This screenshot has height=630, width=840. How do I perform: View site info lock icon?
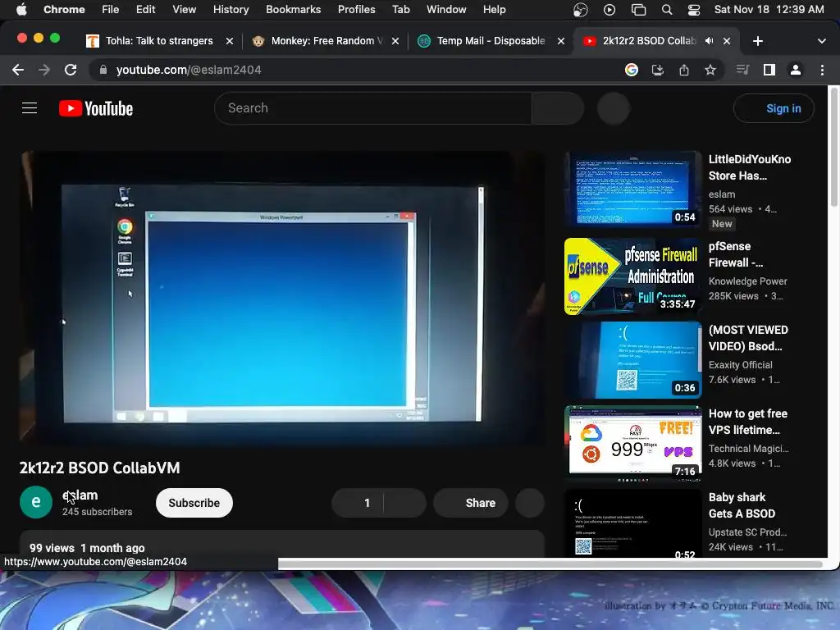point(103,70)
